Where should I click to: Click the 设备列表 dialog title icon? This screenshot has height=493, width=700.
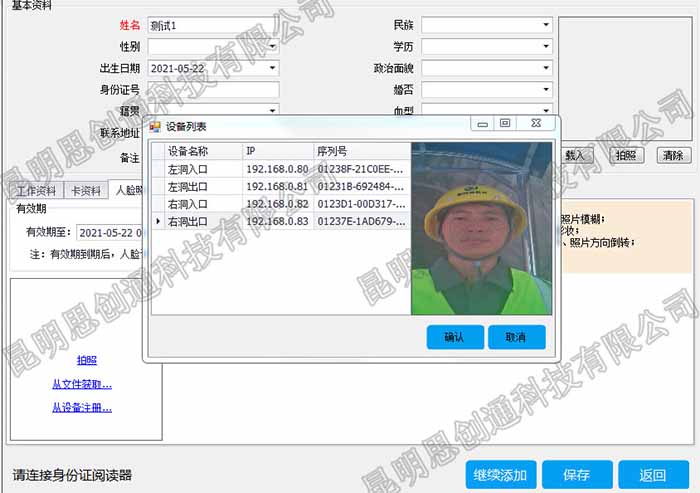(x=155, y=127)
